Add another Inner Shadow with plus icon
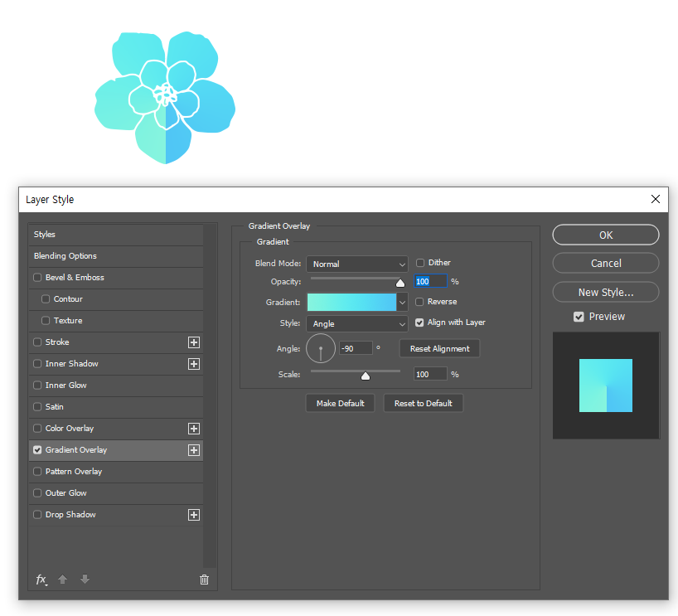This screenshot has height=616, width=678. click(x=194, y=364)
